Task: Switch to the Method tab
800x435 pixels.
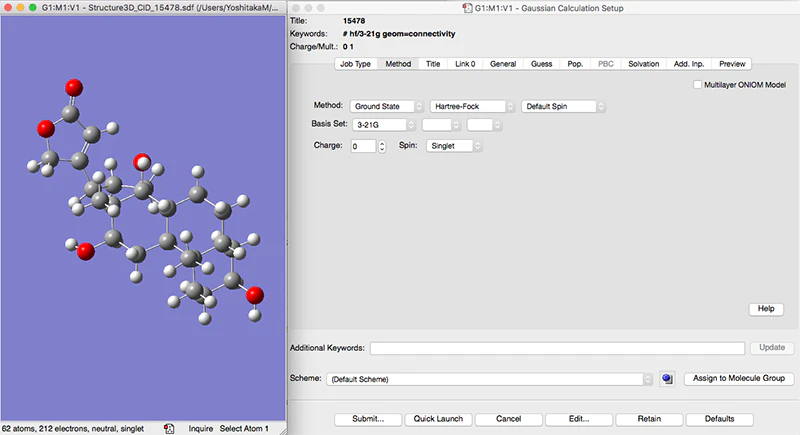Action: (x=398, y=64)
